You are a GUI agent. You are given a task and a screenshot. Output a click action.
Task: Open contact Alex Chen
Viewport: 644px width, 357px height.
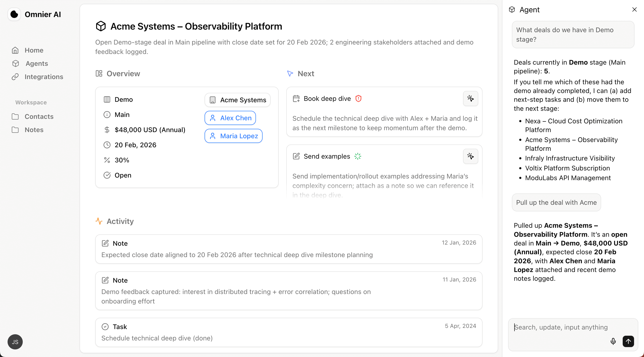click(230, 118)
